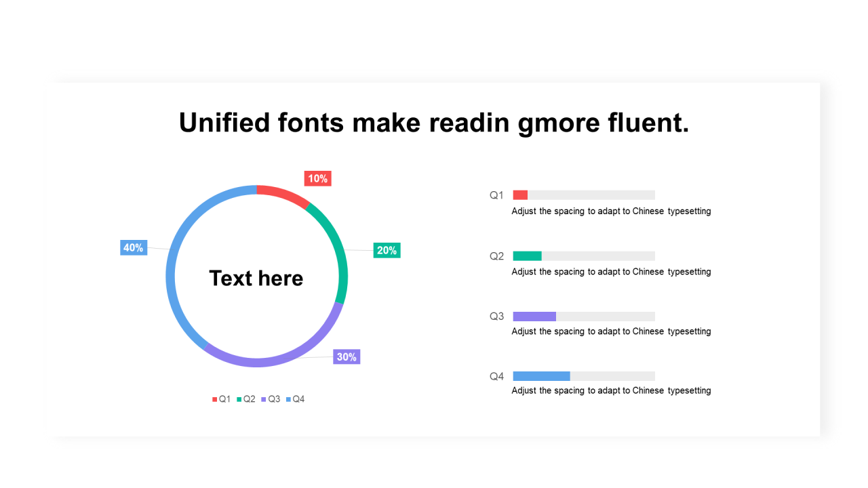The width and height of the screenshot is (868, 488).
Task: Select the "Text here" donut center label
Action: (256, 278)
